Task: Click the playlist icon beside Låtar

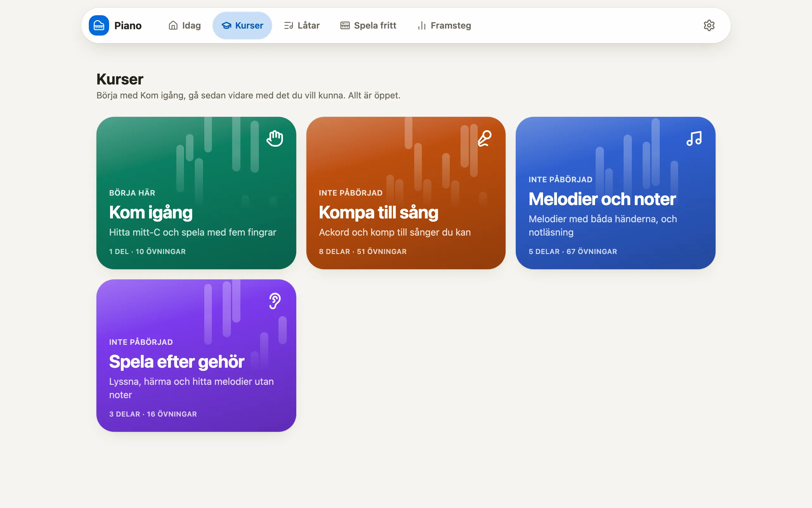Action: [x=289, y=25]
